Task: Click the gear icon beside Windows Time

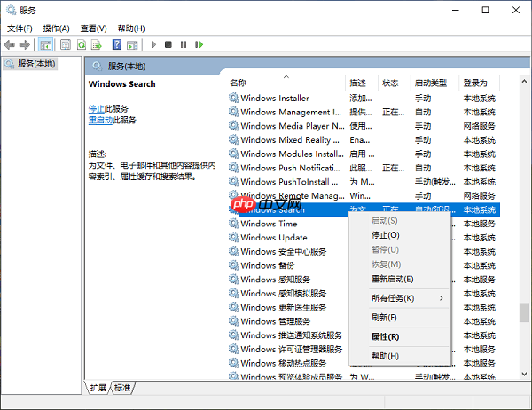Action: coord(234,223)
